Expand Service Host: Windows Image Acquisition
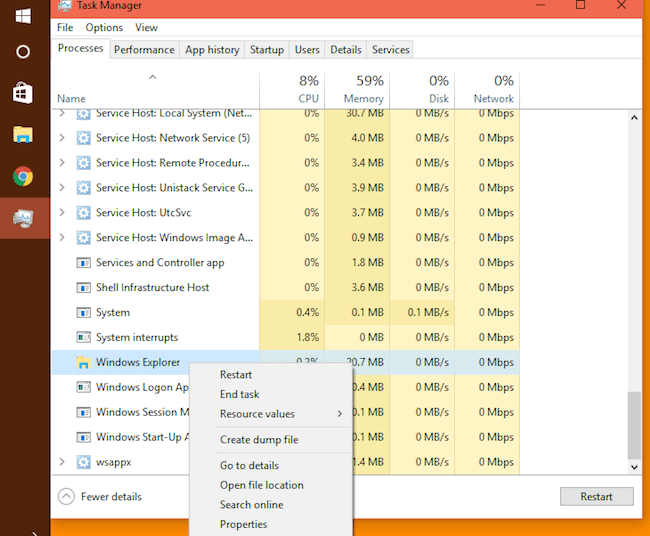The image size is (650, 536). coord(62,237)
